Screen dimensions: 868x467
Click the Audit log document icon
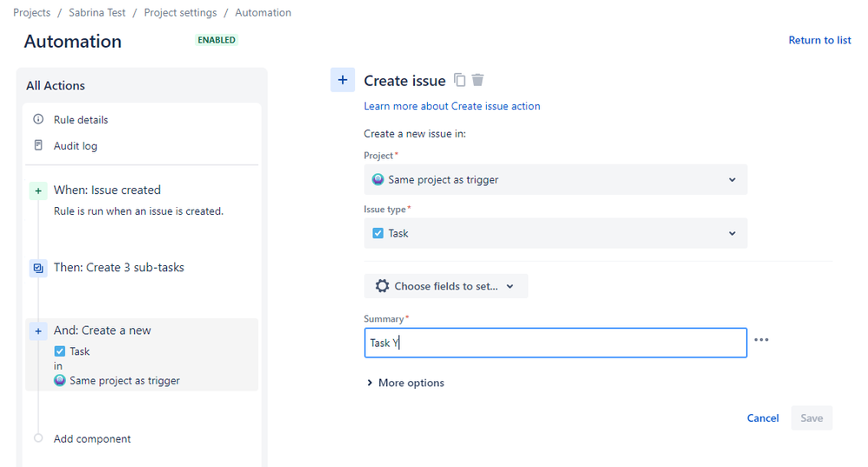(38, 145)
